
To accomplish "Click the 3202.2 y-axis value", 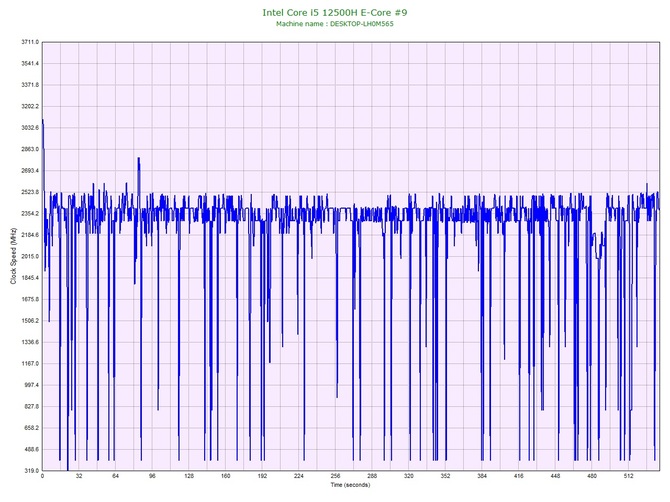I will (30, 106).
